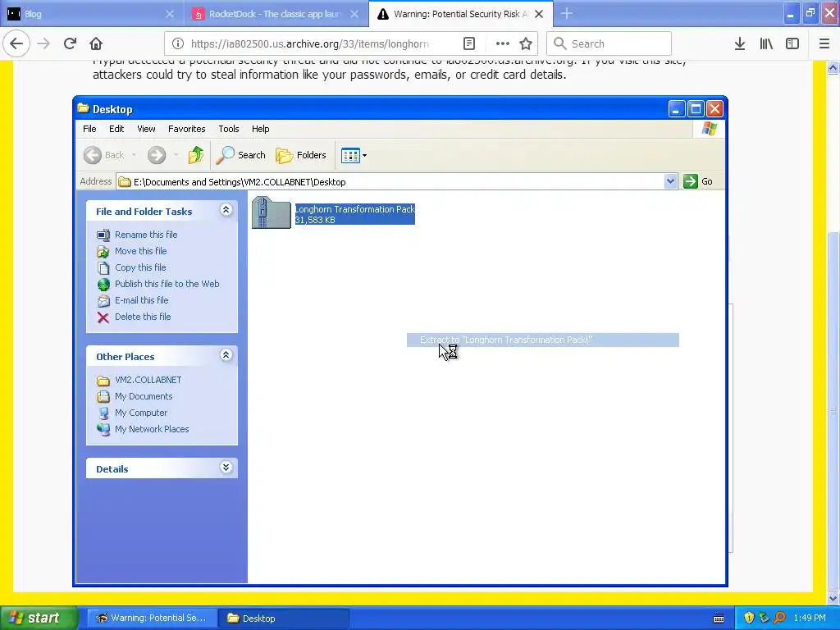Expand the Details panel
This screenshot has height=630, width=840.
click(x=226, y=468)
